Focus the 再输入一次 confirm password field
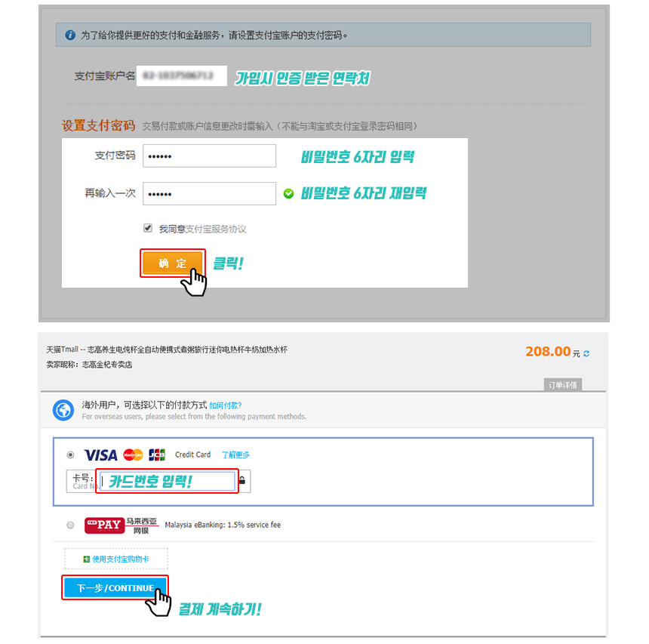Viewport: 649px width, 644px height. tap(210, 193)
